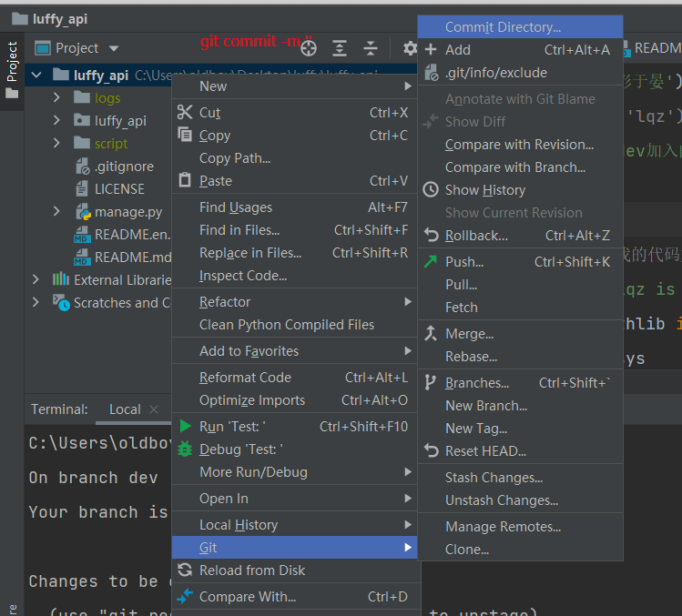This screenshot has height=616, width=682.
Task: Select Stash Changes... in Git submenu
Action: (520, 478)
